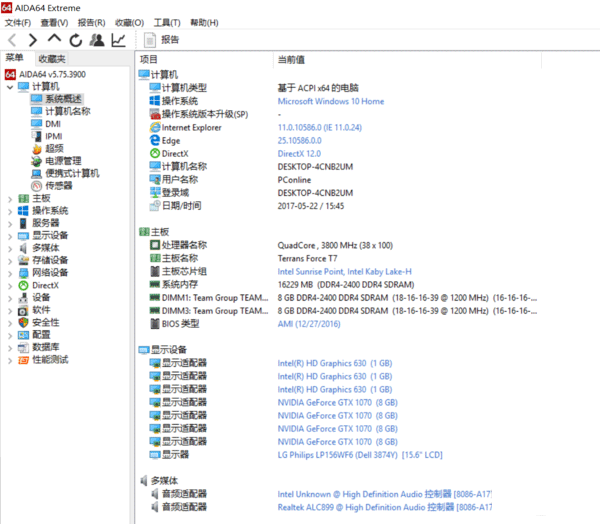Click the DirectX row icon in details
The width and height of the screenshot is (600, 524).
[155, 153]
